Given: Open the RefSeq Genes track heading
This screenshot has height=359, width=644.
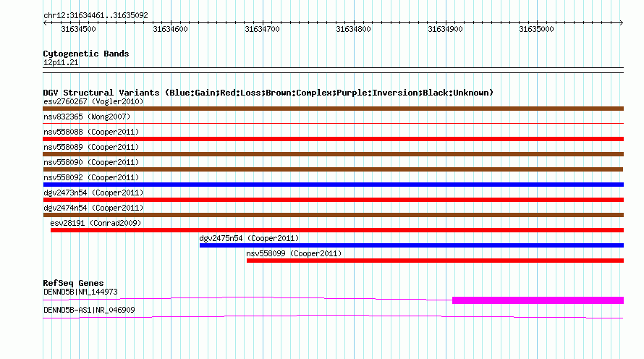Looking at the screenshot, I should 74,283.
